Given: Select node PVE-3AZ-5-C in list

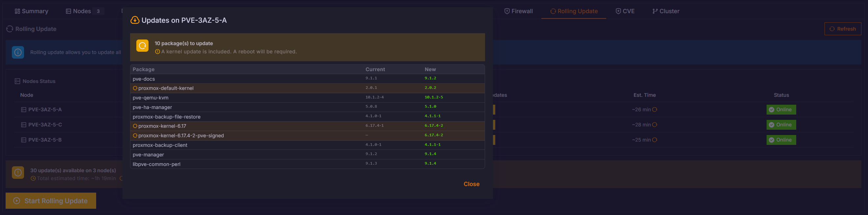Looking at the screenshot, I should pyautogui.click(x=45, y=125).
